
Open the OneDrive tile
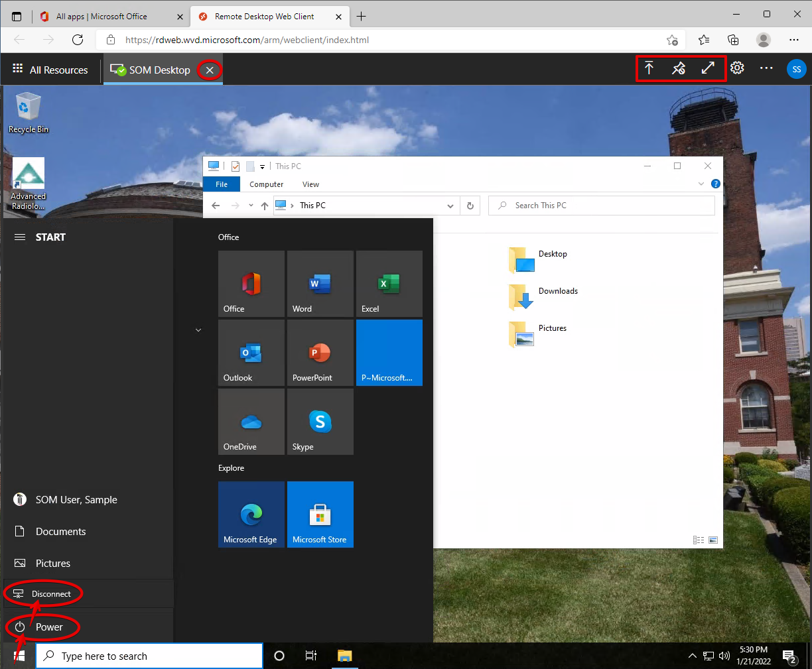[251, 422]
